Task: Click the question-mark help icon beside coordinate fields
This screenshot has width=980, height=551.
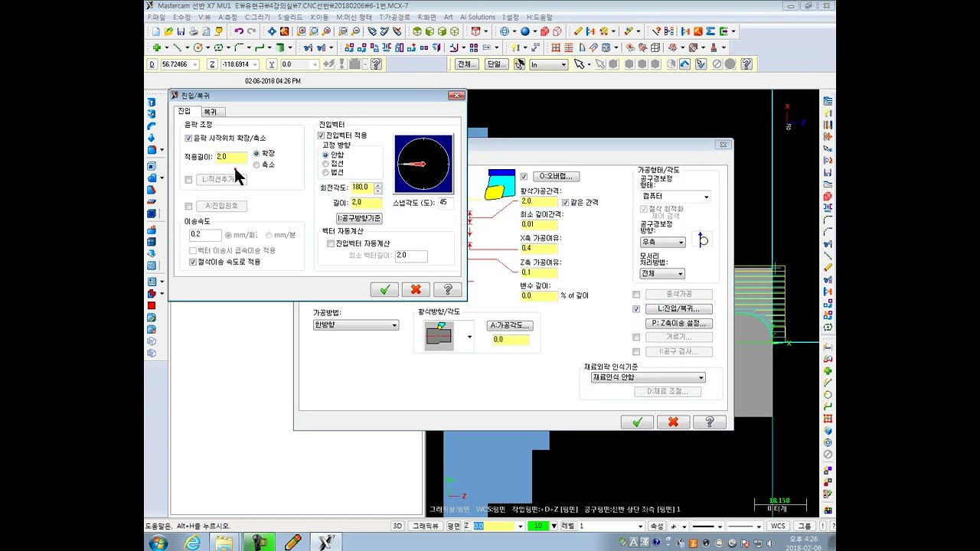Action: coord(376,64)
